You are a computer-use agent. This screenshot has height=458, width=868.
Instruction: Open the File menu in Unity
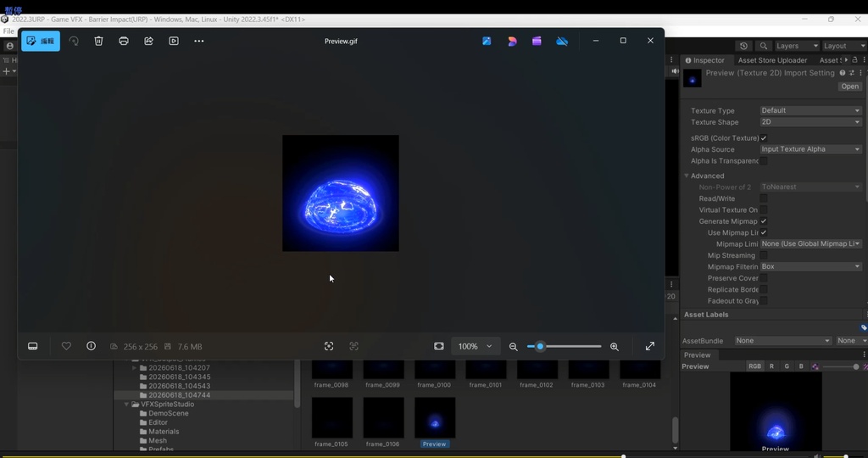click(8, 31)
